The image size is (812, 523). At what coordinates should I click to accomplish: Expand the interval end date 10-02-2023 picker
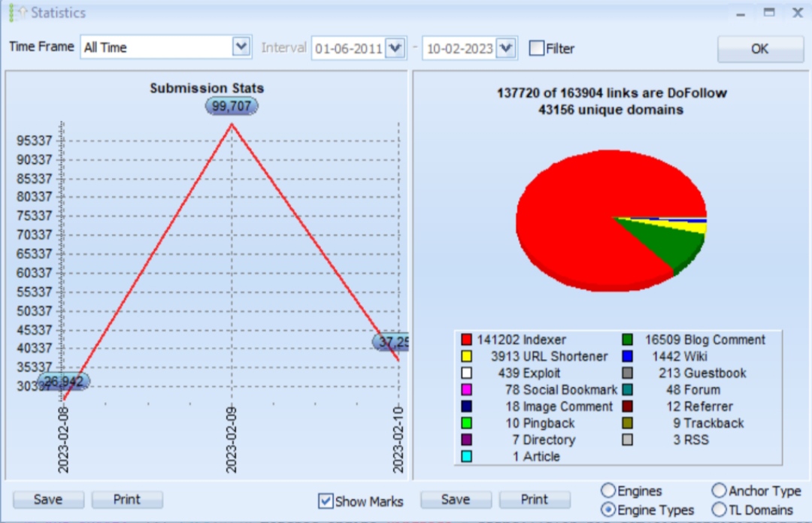505,49
